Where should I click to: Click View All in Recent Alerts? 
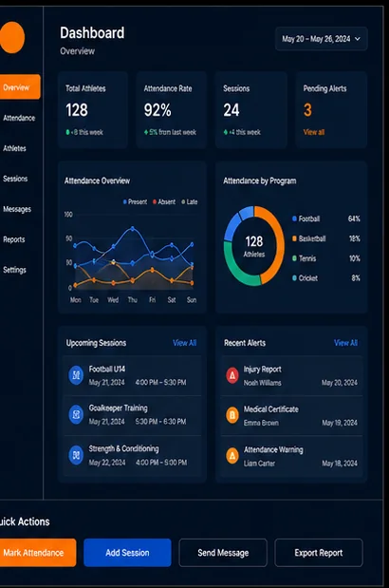pyautogui.click(x=345, y=343)
